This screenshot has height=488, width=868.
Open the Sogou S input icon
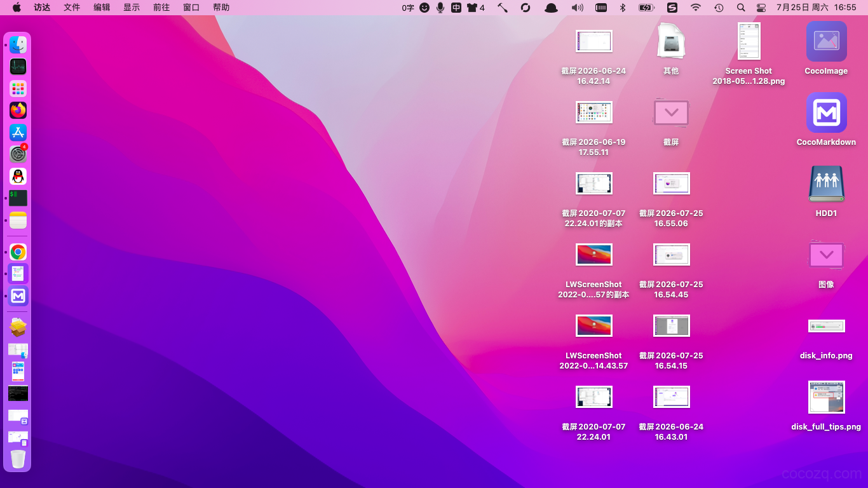pyautogui.click(x=672, y=8)
